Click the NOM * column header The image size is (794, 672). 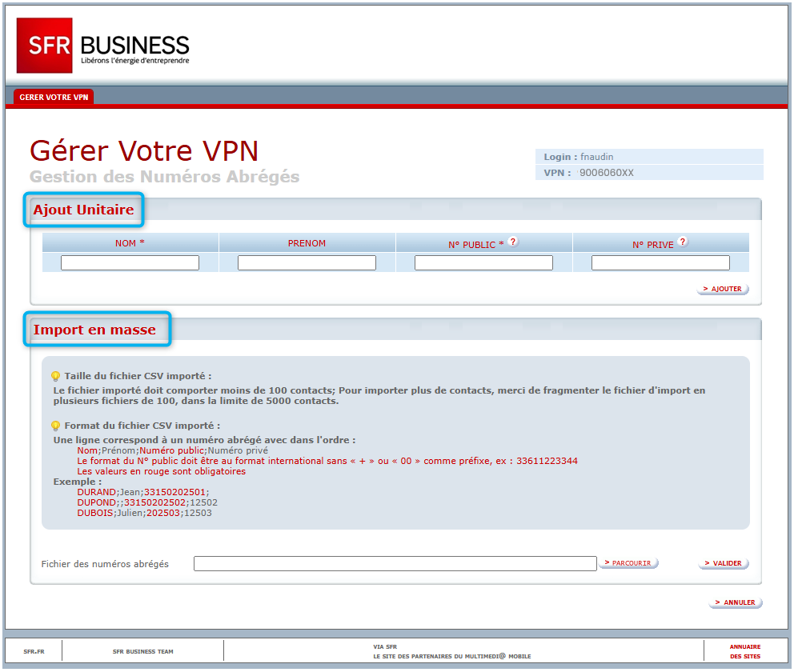point(130,243)
